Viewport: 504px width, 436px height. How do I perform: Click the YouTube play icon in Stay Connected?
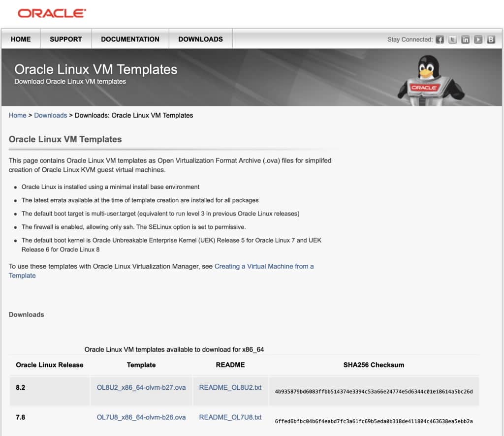[x=478, y=39]
